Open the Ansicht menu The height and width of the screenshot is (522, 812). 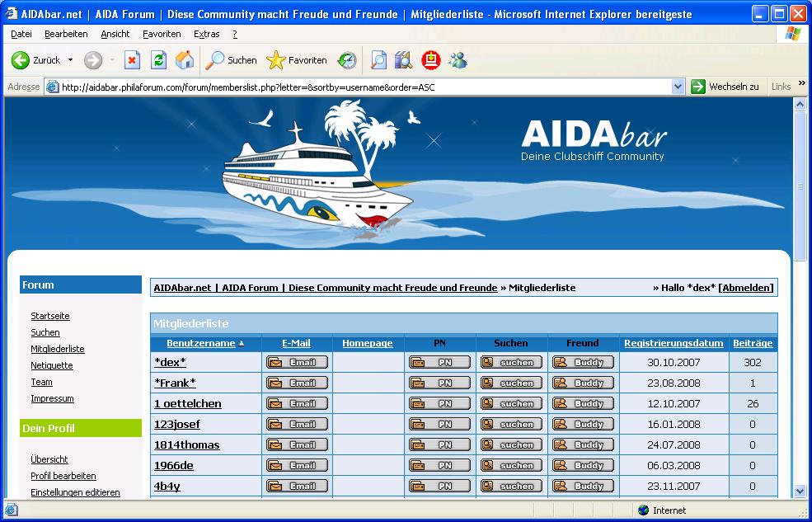click(x=115, y=34)
